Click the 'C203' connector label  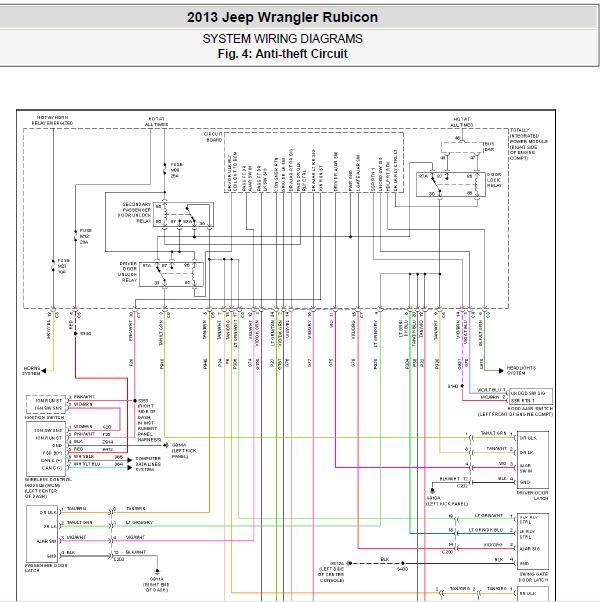(119, 559)
